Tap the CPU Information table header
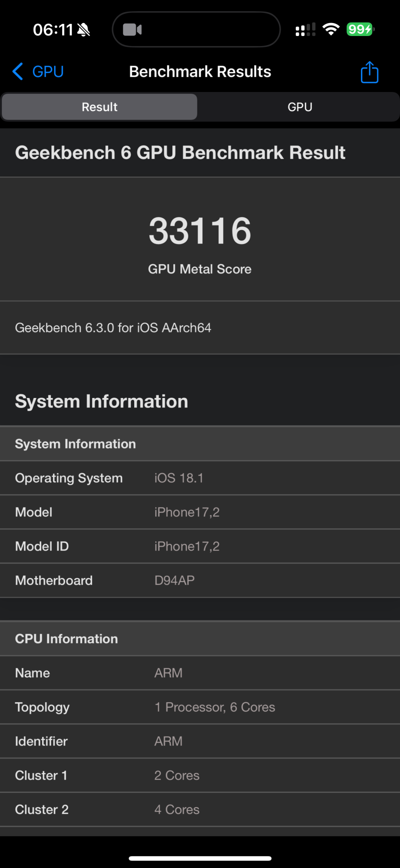Image resolution: width=400 pixels, height=868 pixels. pyautogui.click(x=200, y=638)
